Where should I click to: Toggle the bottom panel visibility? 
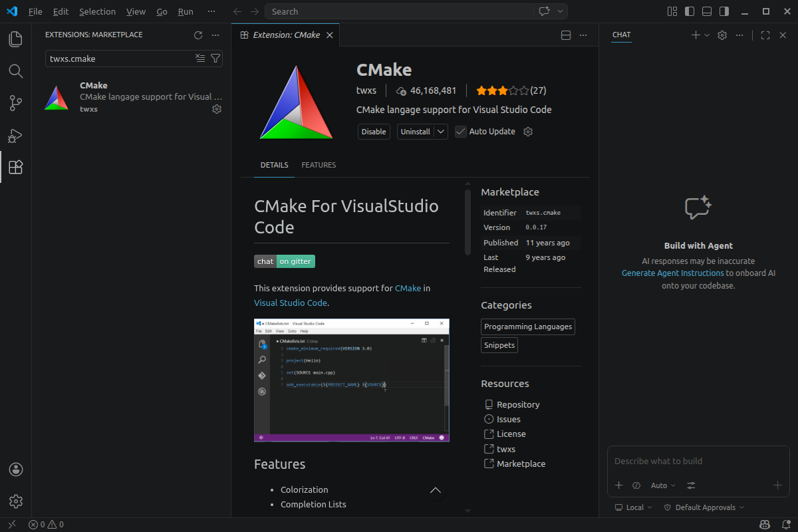point(707,11)
